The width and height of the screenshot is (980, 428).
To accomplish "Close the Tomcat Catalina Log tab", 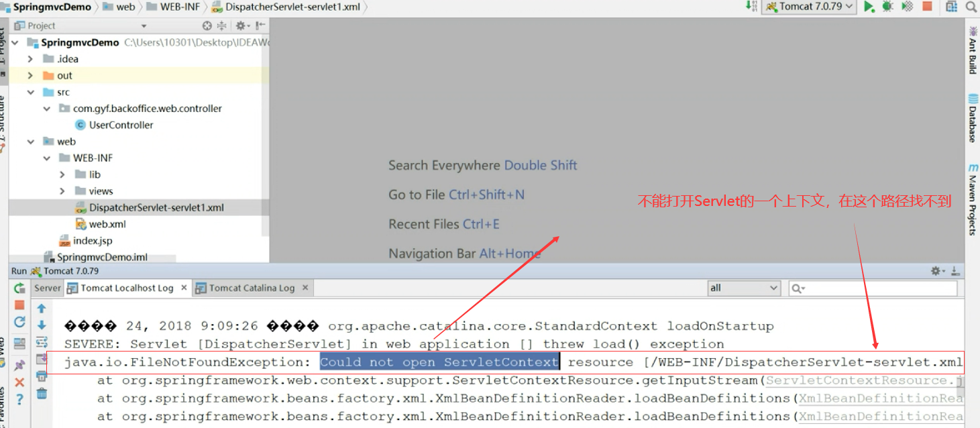I will (x=305, y=288).
